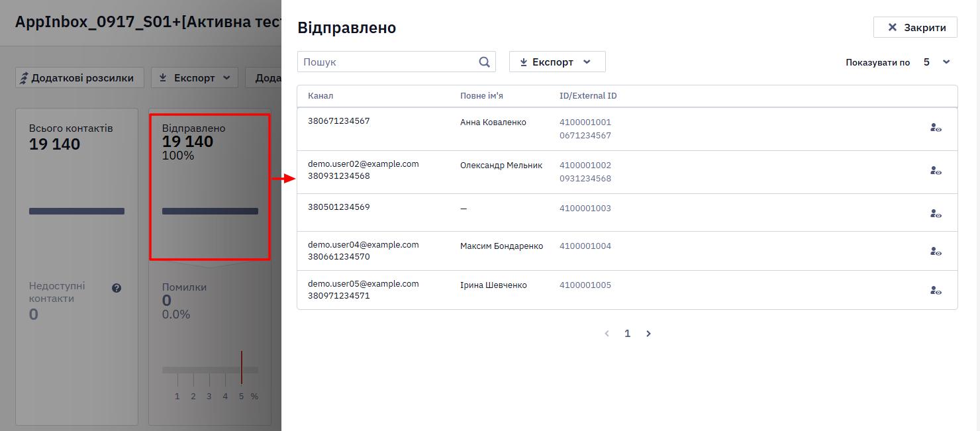This screenshot has width=980, height=431.
Task: Click the ID/External ID column header
Action: tap(588, 96)
